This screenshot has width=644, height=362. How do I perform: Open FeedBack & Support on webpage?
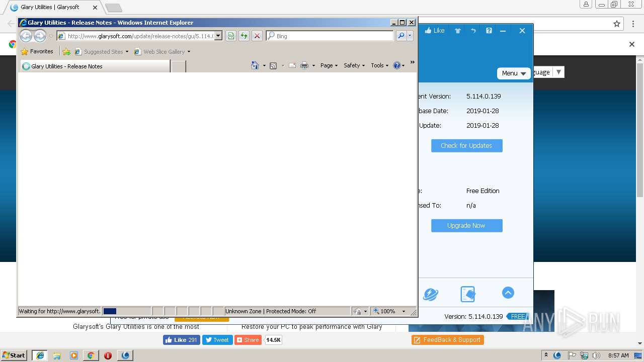[448, 340]
